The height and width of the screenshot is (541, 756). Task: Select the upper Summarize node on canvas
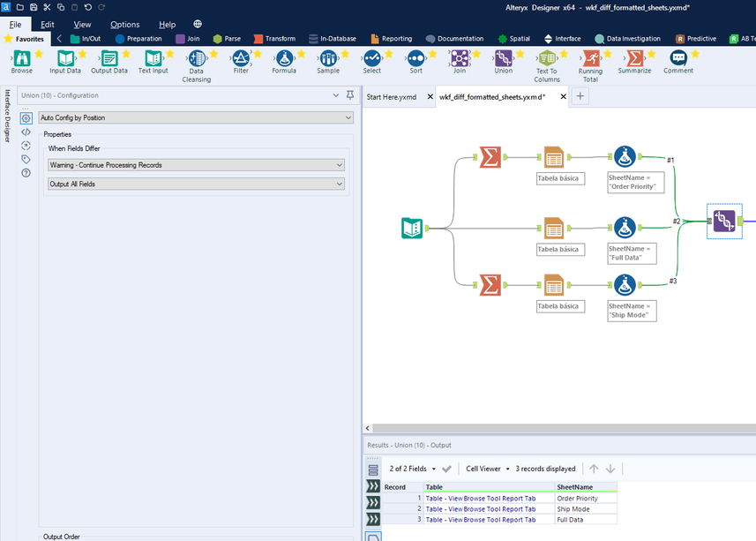pyautogui.click(x=490, y=157)
